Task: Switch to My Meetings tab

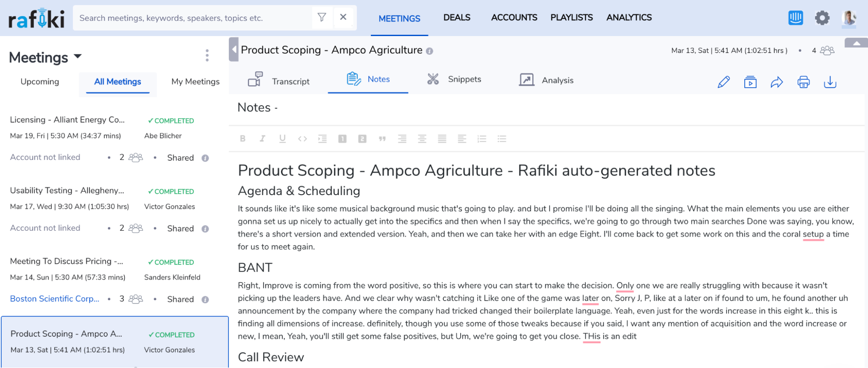Action: tap(195, 82)
